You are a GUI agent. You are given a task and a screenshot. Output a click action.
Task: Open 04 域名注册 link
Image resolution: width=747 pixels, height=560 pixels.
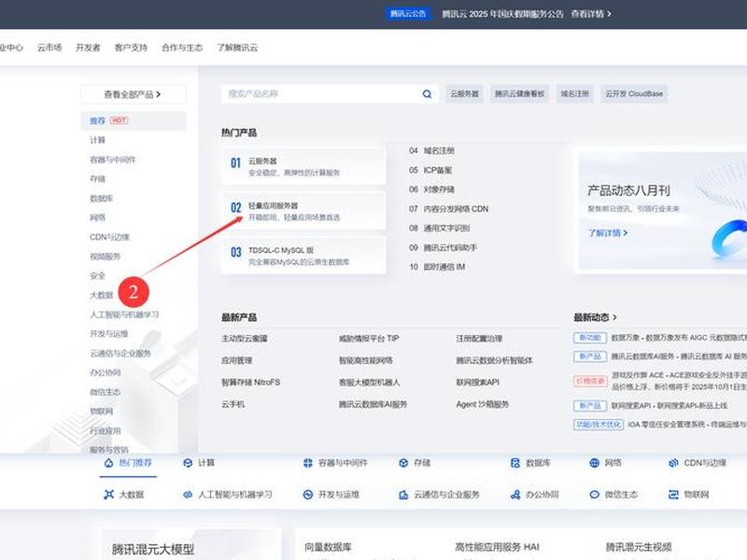click(x=431, y=150)
